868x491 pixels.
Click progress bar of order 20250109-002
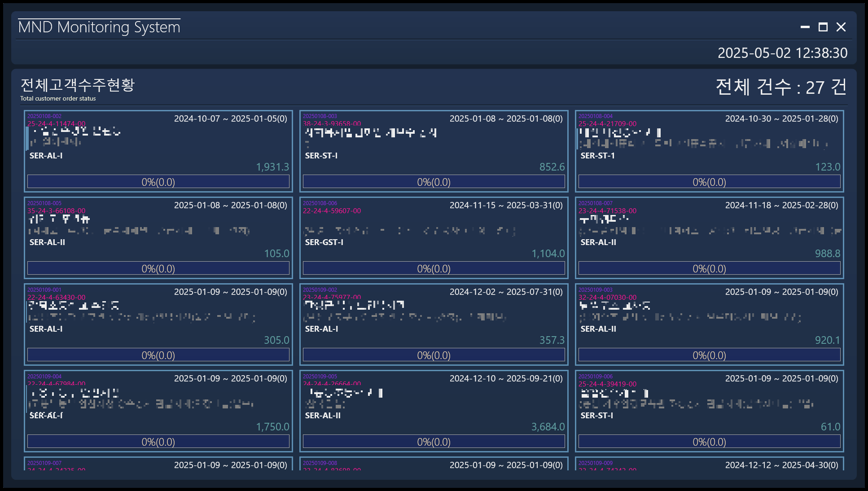click(434, 355)
